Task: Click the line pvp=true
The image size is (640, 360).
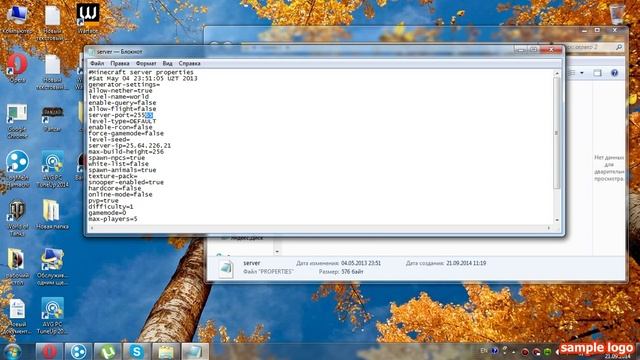Action: pos(104,201)
